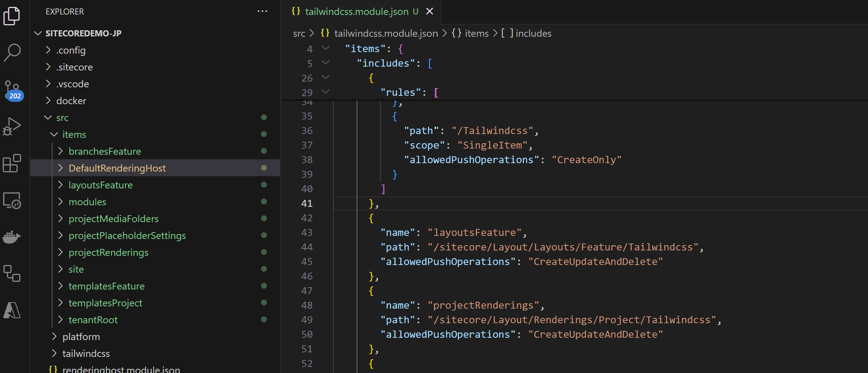The height and width of the screenshot is (373, 868).
Task: Fold the "includes" array at line 5
Action: 326,62
